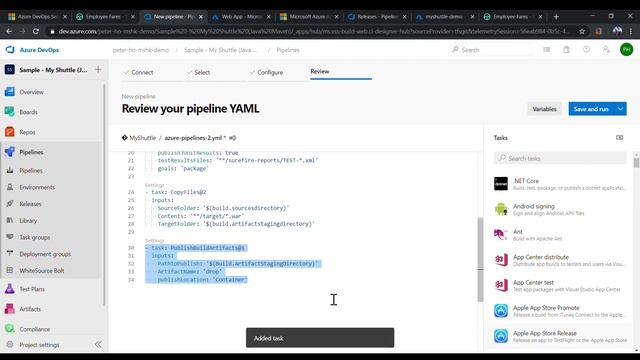Click the PH profile avatar
Image resolution: width=640 pixels, height=360 pixels.
(x=626, y=50)
